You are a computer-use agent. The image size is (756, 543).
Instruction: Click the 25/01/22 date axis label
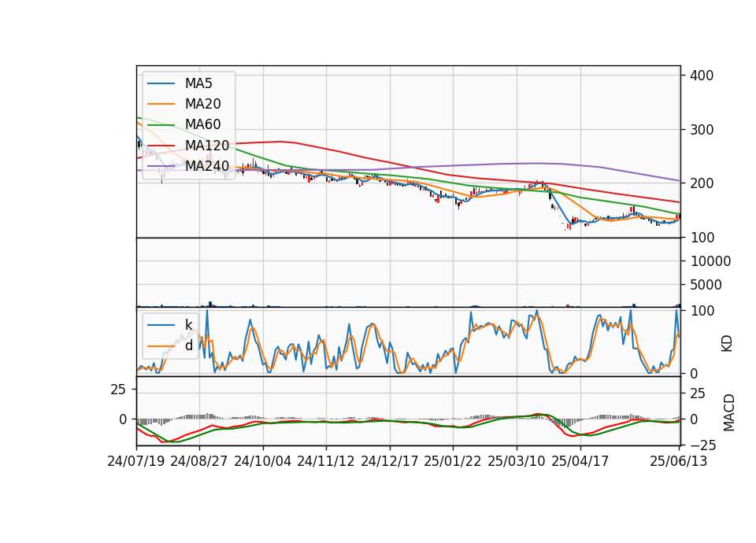pos(453,461)
